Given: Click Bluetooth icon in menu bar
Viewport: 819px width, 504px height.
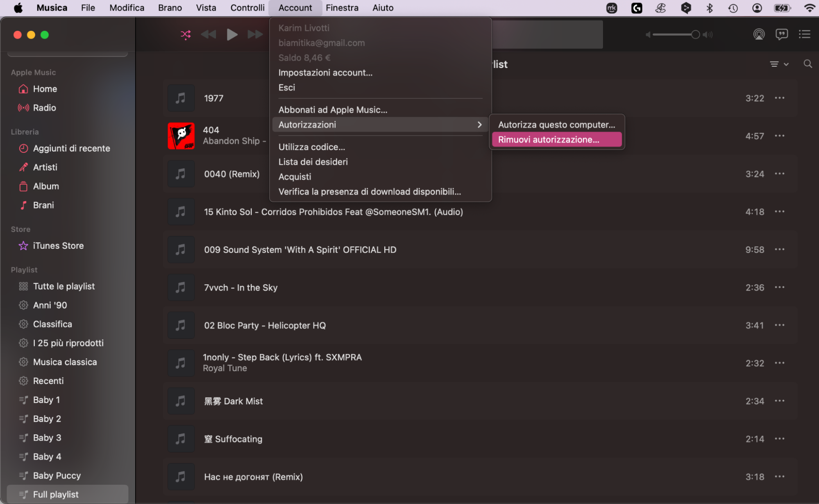Looking at the screenshot, I should [710, 8].
